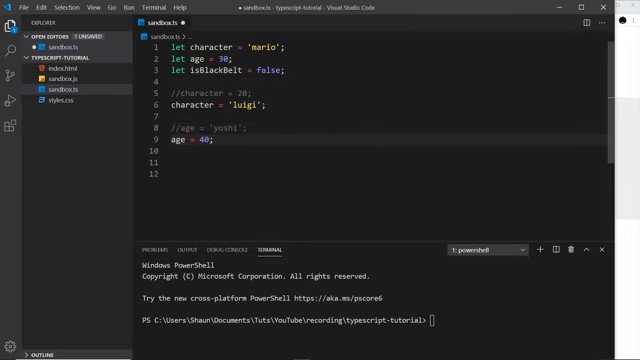Click the sandbox.ts breadcrumb item
640x360 pixels.
click(x=165, y=37)
